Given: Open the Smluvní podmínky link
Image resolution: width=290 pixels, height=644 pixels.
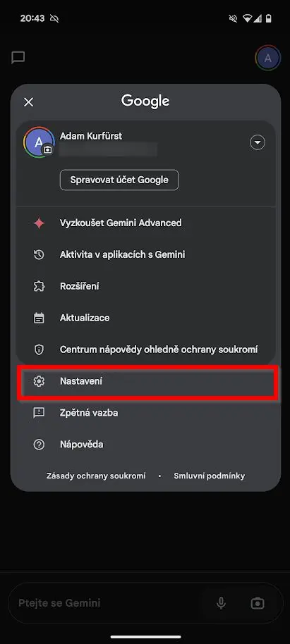Looking at the screenshot, I should [209, 476].
